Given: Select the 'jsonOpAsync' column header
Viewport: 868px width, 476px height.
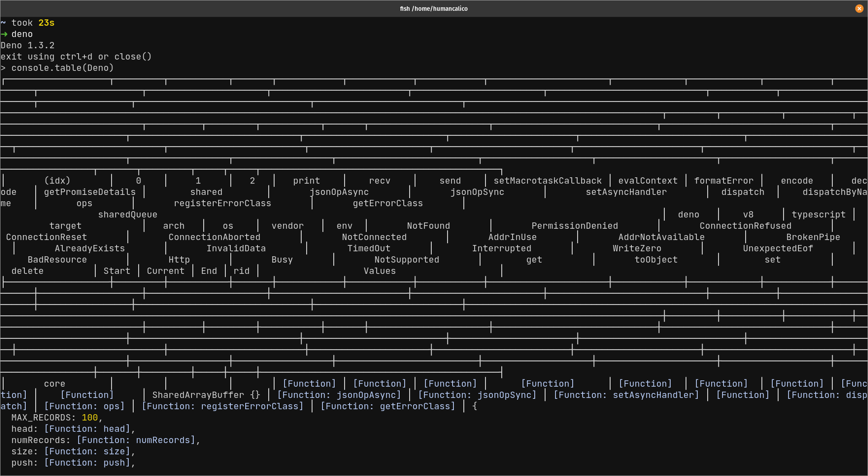Looking at the screenshot, I should [x=339, y=192].
